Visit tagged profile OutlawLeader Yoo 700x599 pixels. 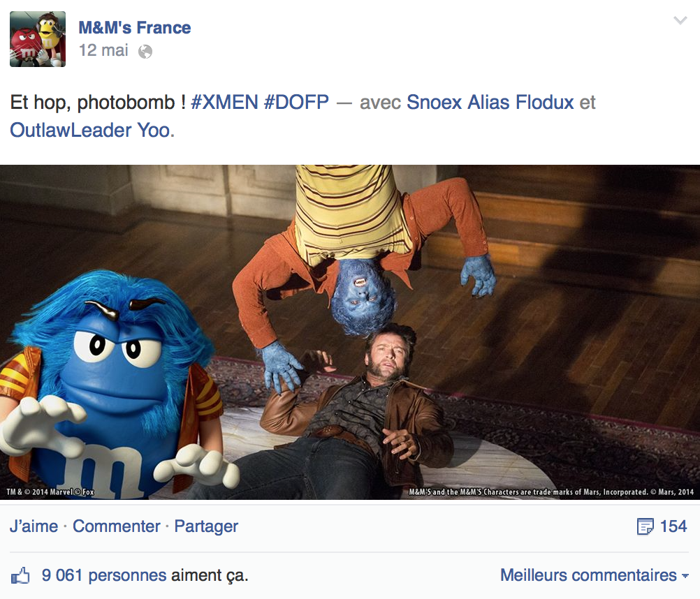[89, 130]
